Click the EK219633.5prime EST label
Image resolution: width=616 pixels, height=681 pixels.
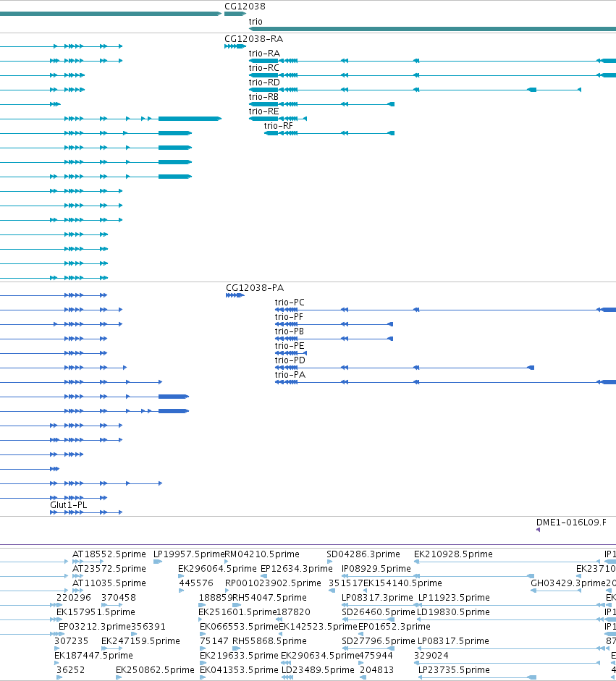pos(239,656)
